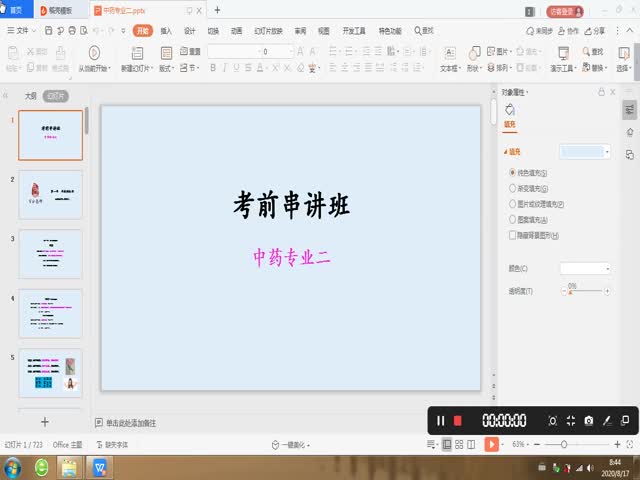Start slideshow from current slide icon
The width and height of the screenshot is (640, 480).
coord(94,53)
